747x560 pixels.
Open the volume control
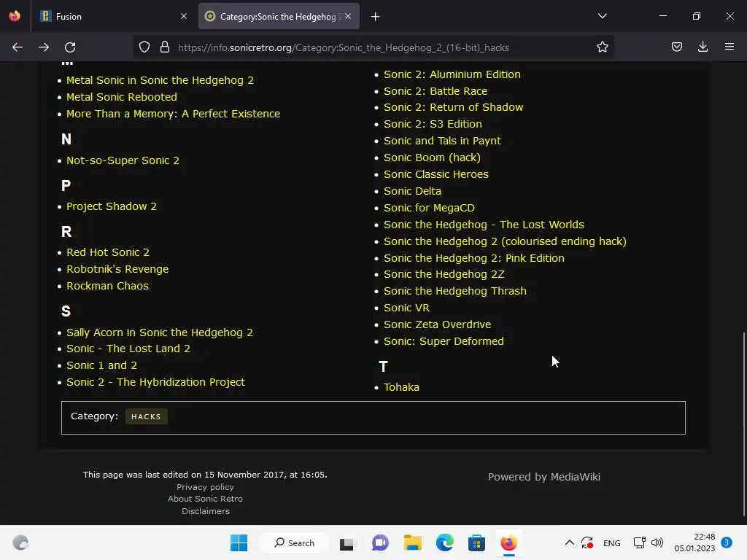tap(657, 542)
